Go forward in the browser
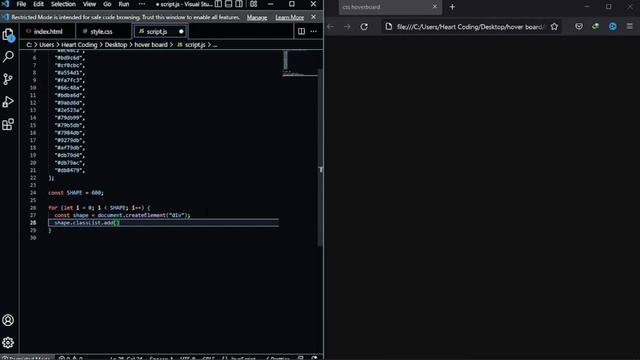Image resolution: width=640 pixels, height=360 pixels. coord(347,27)
